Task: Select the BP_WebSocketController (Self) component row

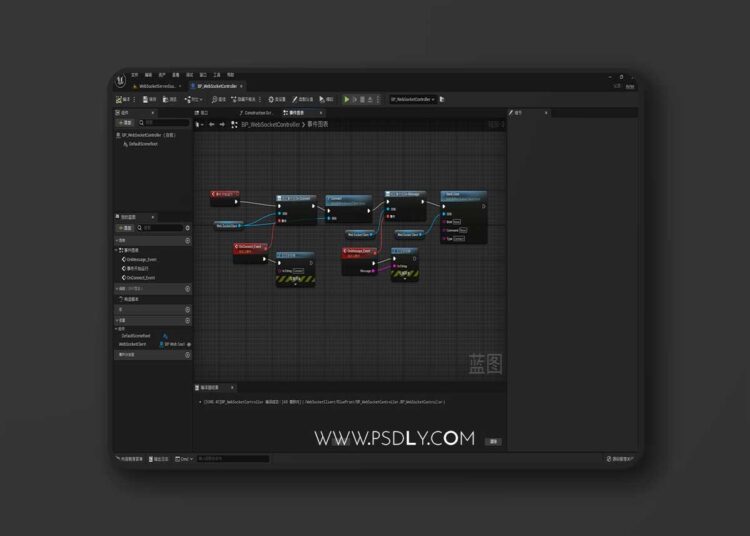Action: [x=146, y=135]
